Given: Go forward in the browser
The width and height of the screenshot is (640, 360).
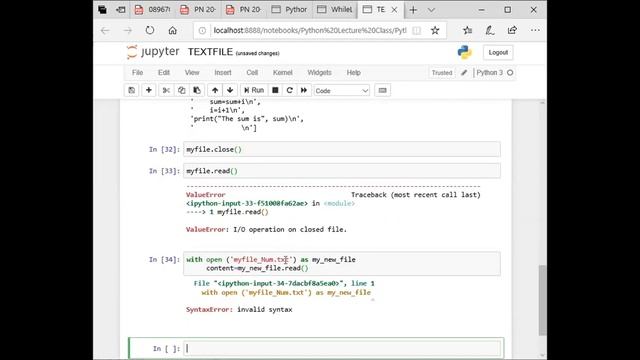Looking at the screenshot, I should [128, 31].
